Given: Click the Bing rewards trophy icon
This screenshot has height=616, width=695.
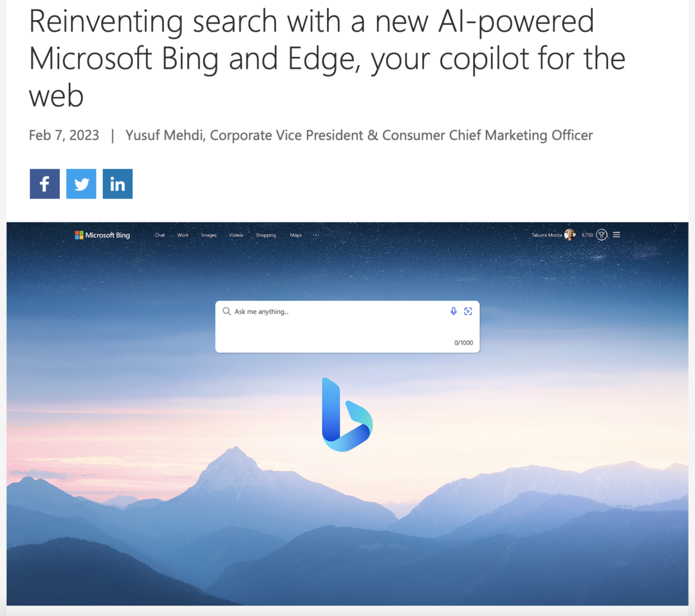Looking at the screenshot, I should (602, 235).
